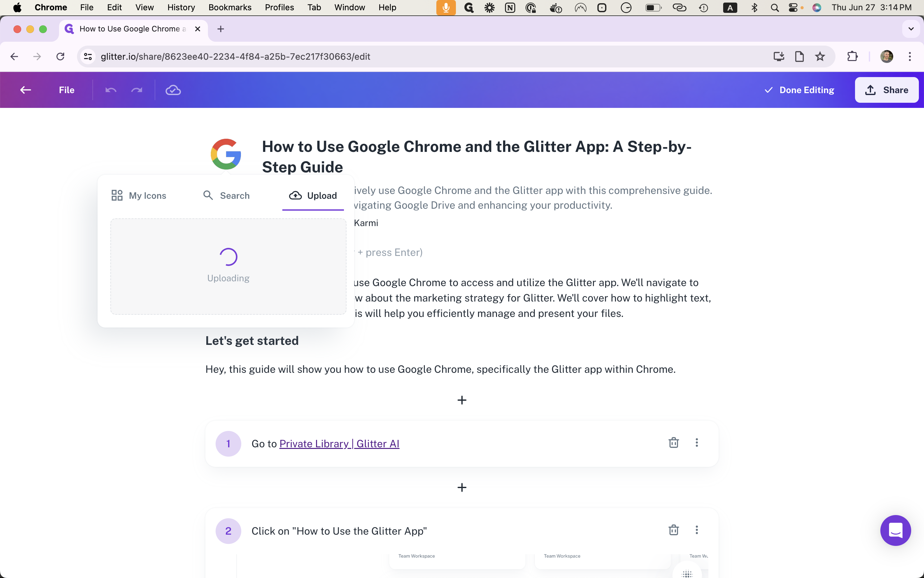Click the Notion menu bar icon
924x578 pixels.
point(510,7)
